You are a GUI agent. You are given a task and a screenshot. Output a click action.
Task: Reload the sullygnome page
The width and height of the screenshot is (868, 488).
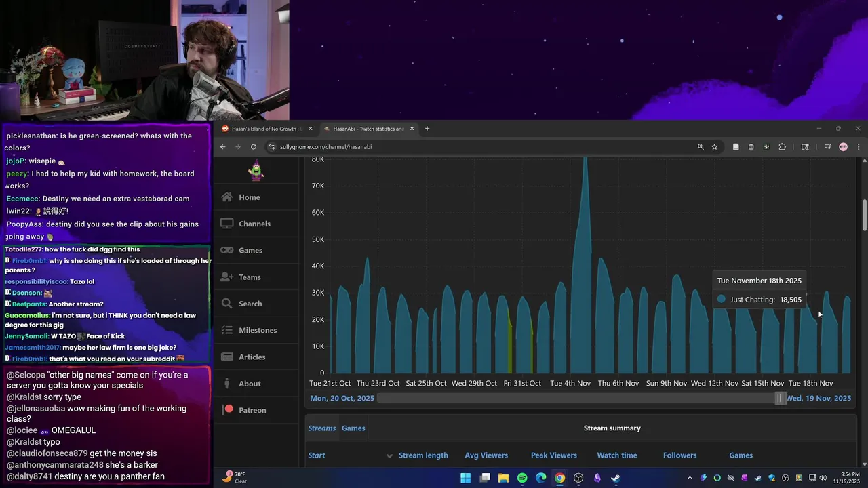(x=253, y=146)
